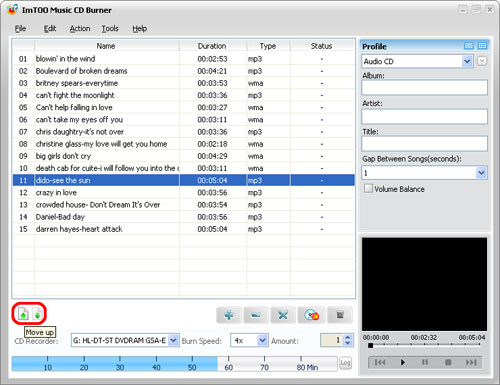This screenshot has width=500, height=385.
Task: Select track 'chris daughtry-it's not over'
Action: [184, 132]
